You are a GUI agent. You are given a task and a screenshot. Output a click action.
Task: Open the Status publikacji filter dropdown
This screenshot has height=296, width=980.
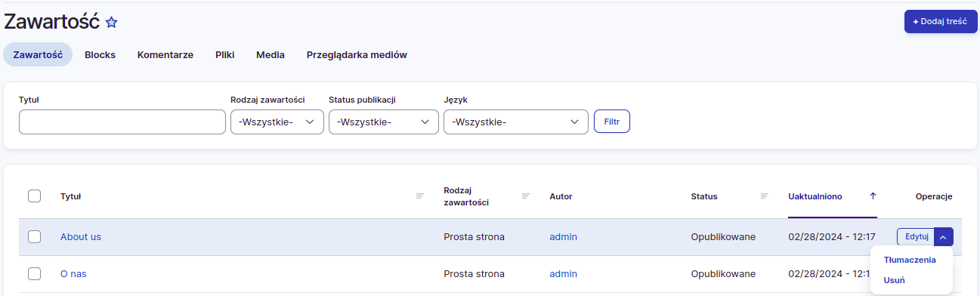point(384,122)
